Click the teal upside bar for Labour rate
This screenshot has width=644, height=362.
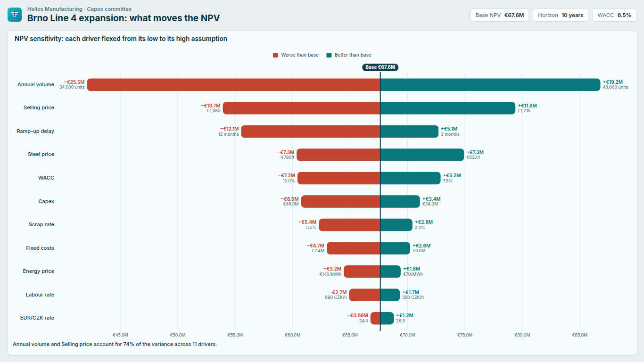click(390, 295)
